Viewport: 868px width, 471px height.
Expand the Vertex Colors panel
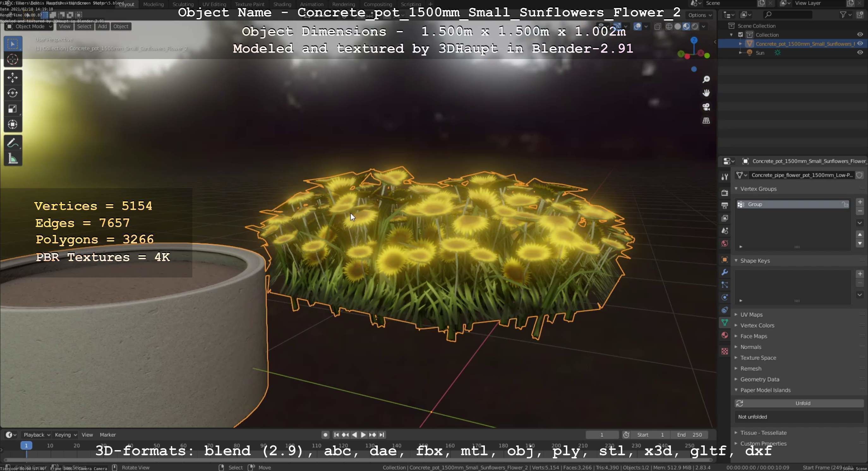(x=736, y=325)
